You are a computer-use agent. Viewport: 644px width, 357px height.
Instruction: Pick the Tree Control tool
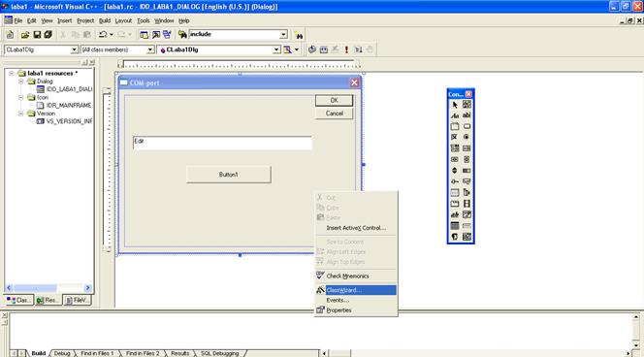pyautogui.click(x=467, y=193)
